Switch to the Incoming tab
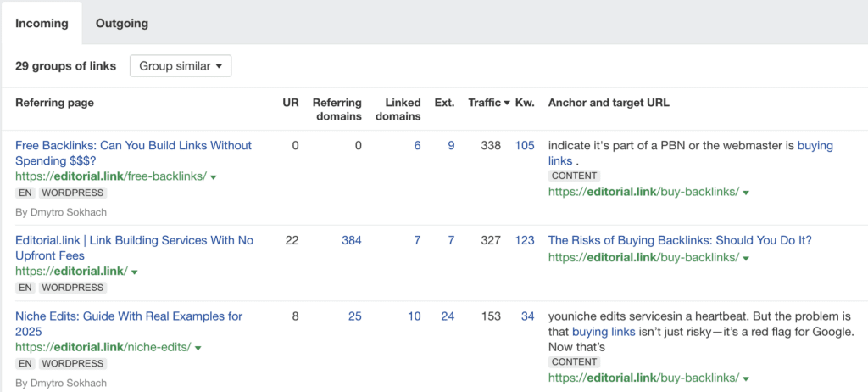The height and width of the screenshot is (392, 868). point(42,23)
